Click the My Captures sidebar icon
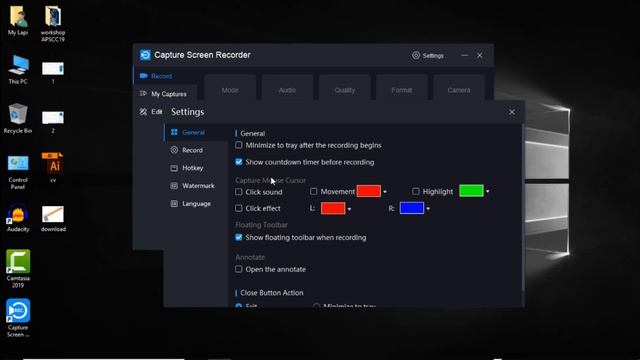The image size is (640, 360). (143, 93)
